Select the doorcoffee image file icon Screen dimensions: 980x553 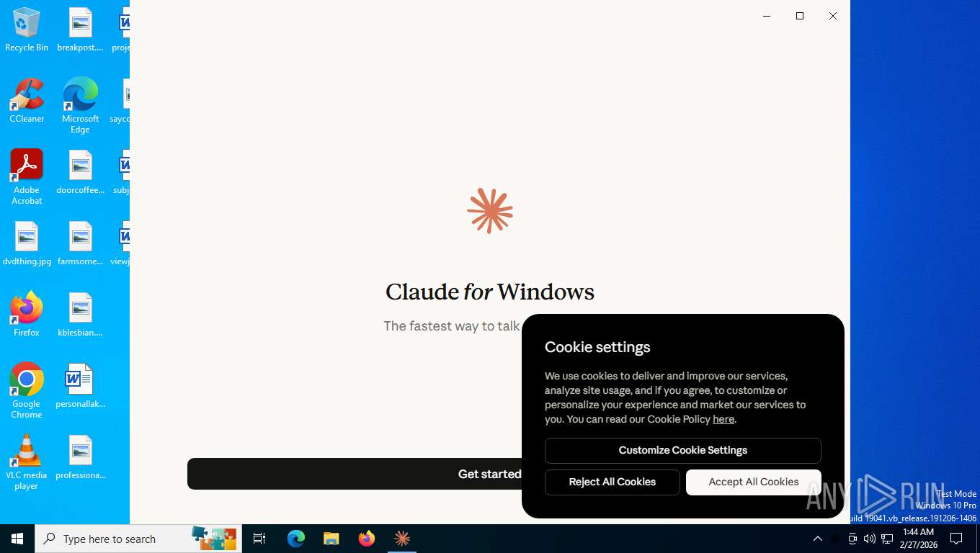tap(80, 173)
